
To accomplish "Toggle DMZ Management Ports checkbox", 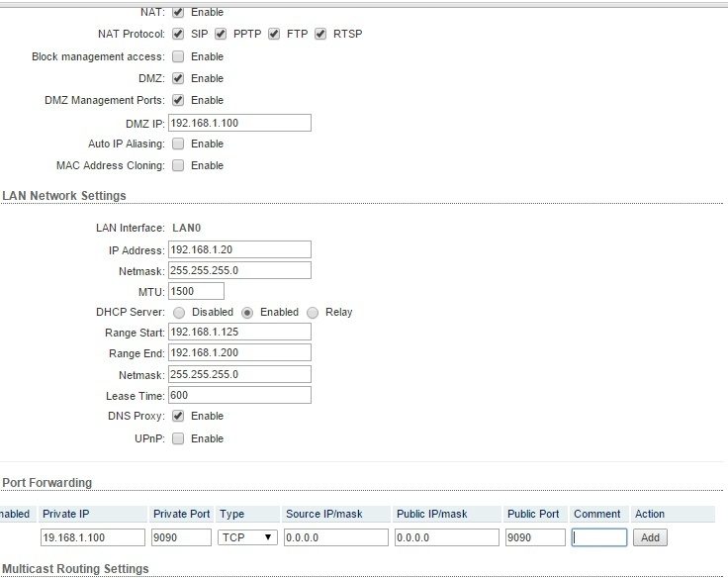I will pyautogui.click(x=178, y=100).
